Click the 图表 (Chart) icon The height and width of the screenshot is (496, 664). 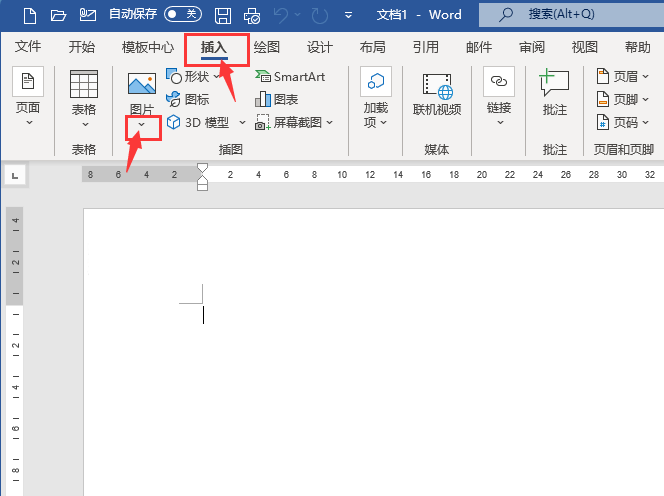point(263,99)
